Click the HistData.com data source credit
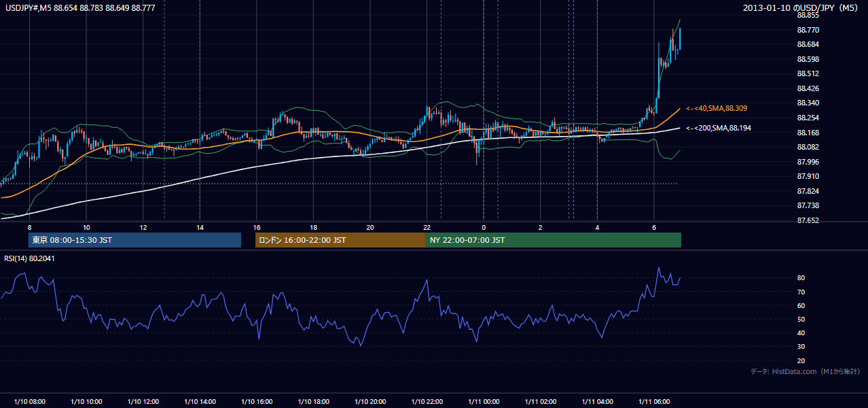868x408 pixels. (806, 371)
